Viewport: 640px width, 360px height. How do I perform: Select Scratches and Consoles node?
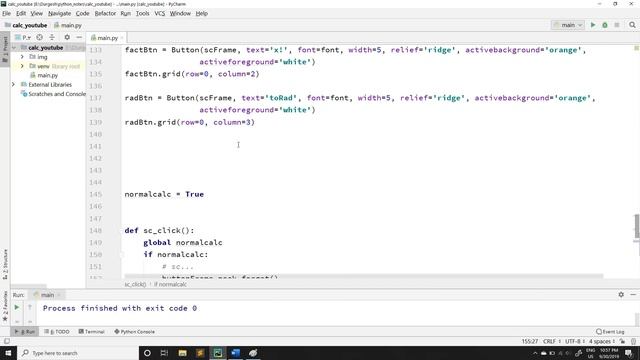click(53, 94)
